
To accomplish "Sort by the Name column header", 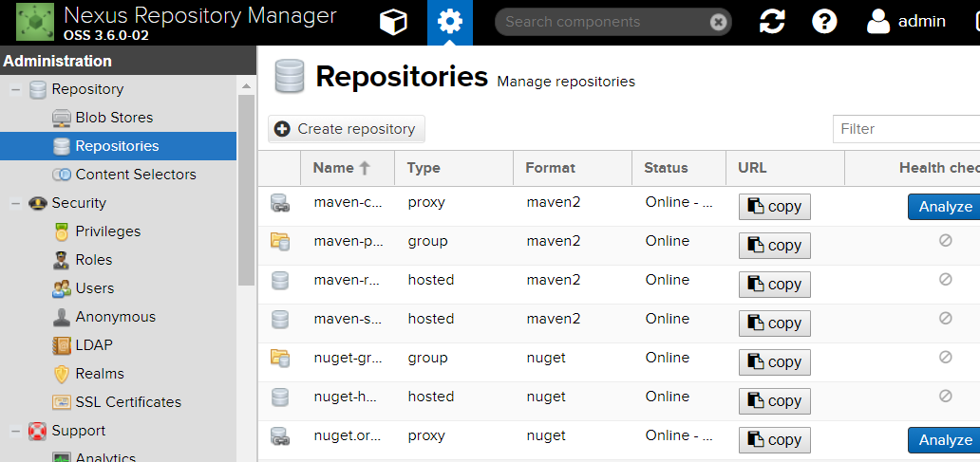I will pos(333,168).
